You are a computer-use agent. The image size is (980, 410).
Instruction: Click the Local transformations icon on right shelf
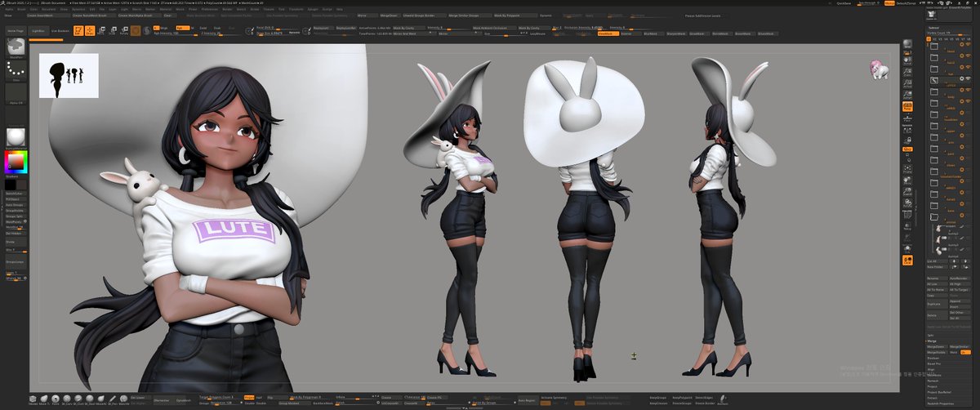(906, 260)
